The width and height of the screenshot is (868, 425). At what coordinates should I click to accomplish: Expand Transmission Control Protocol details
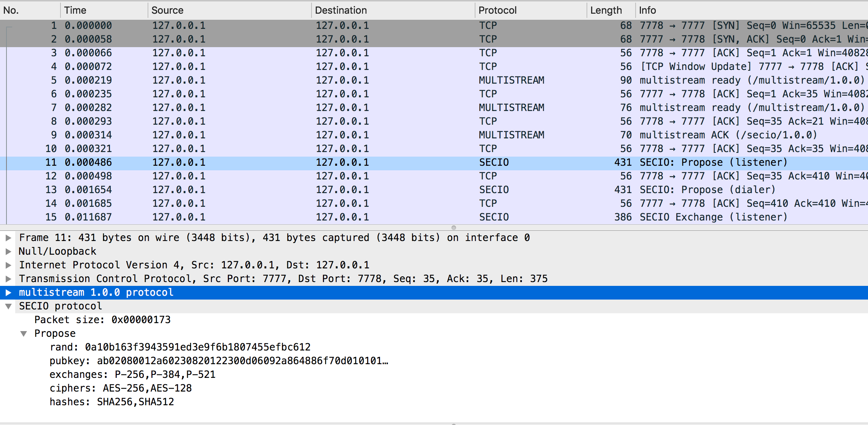point(8,279)
